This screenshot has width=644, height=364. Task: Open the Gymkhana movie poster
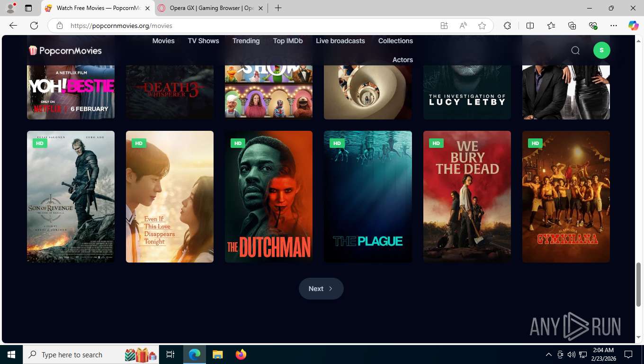[x=566, y=197]
